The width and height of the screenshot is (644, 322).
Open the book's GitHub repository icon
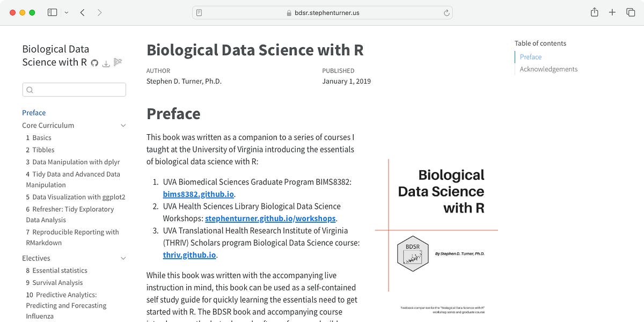pyautogui.click(x=94, y=63)
